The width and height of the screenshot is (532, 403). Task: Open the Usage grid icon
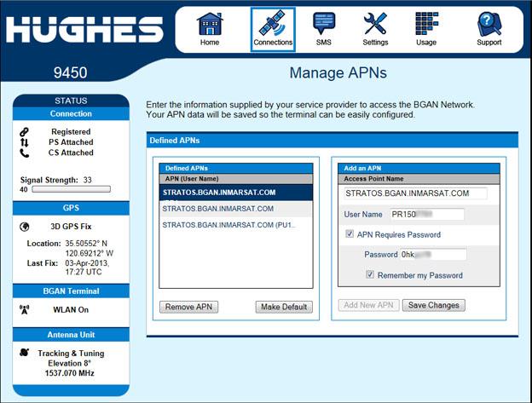pos(426,23)
